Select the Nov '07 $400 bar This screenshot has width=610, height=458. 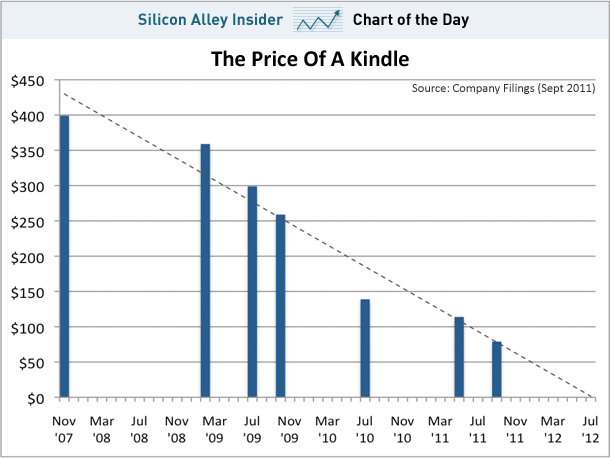pyautogui.click(x=65, y=256)
